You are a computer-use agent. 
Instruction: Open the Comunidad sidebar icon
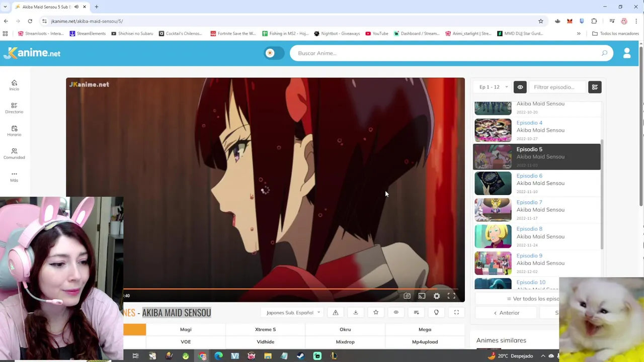pyautogui.click(x=14, y=153)
